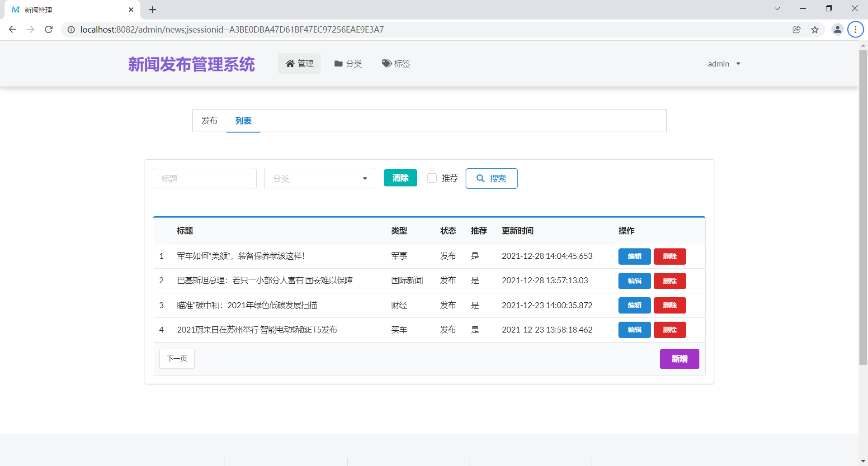
Task: Click the site info icon in the address bar
Action: point(71,29)
